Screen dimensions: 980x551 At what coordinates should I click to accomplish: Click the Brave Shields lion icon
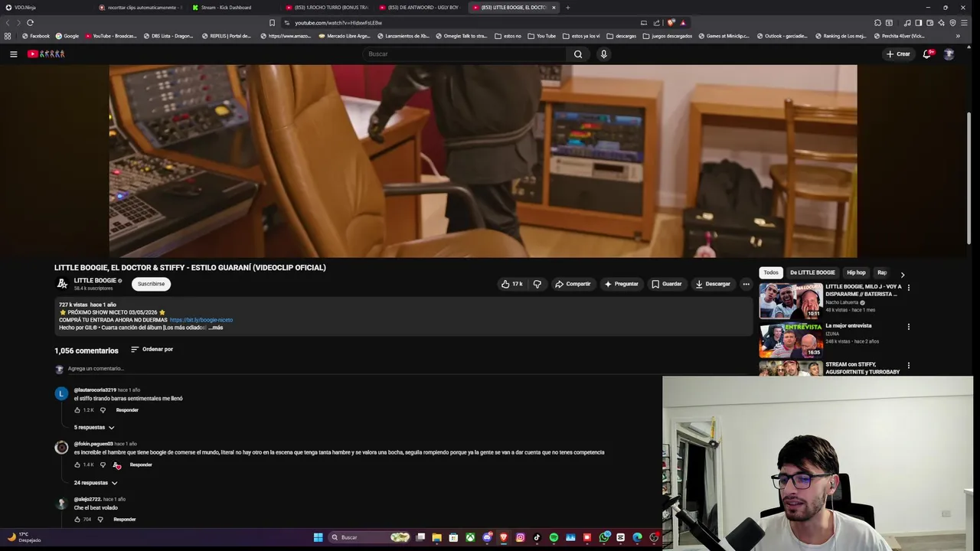click(671, 23)
